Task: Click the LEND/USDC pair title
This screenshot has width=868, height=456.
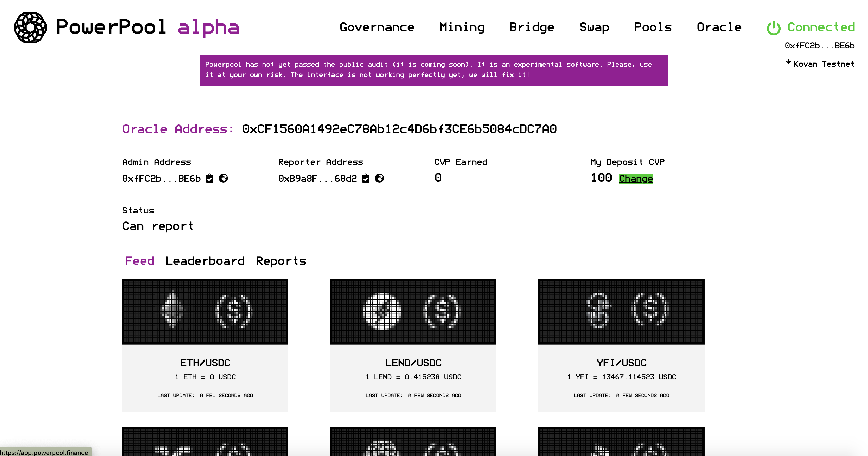Action: point(413,363)
